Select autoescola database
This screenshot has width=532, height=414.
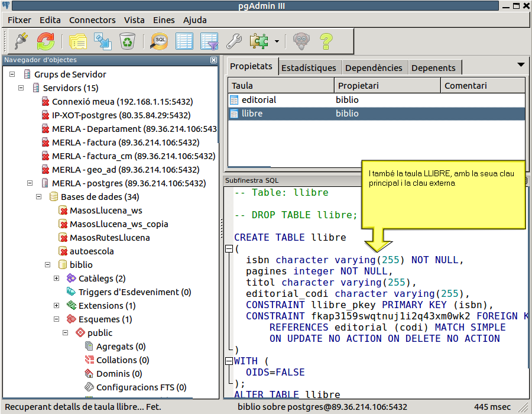coord(92,251)
